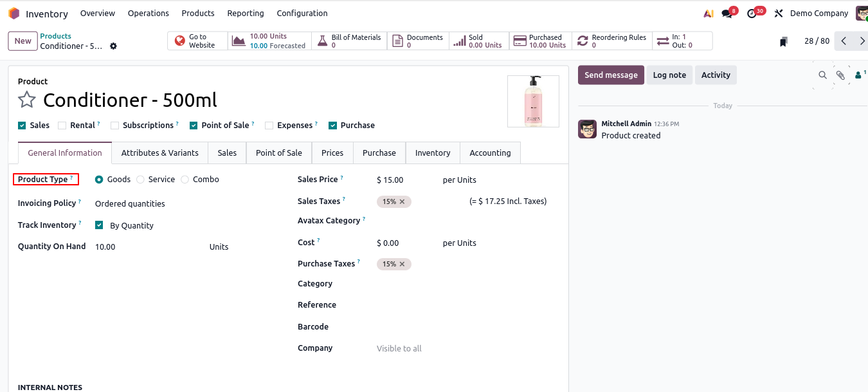Viewport: 868px width, 392px height.
Task: Click the conditioner product image thumbnail
Action: coord(533,101)
